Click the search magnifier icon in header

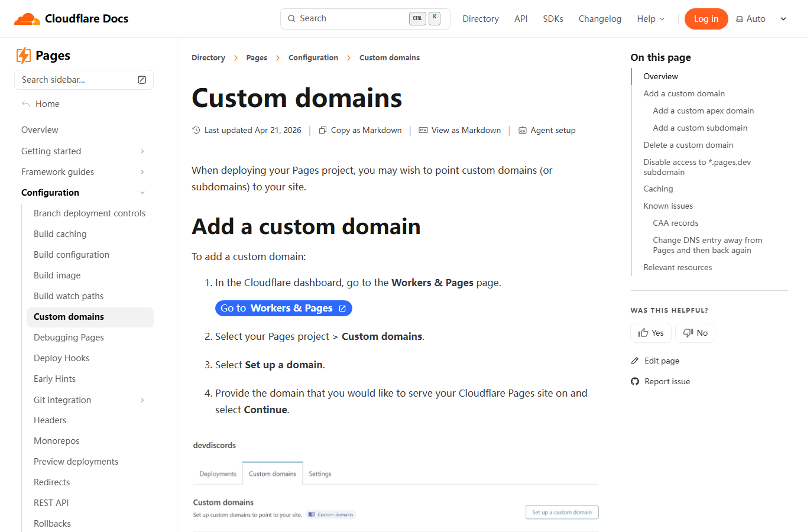[x=291, y=18]
